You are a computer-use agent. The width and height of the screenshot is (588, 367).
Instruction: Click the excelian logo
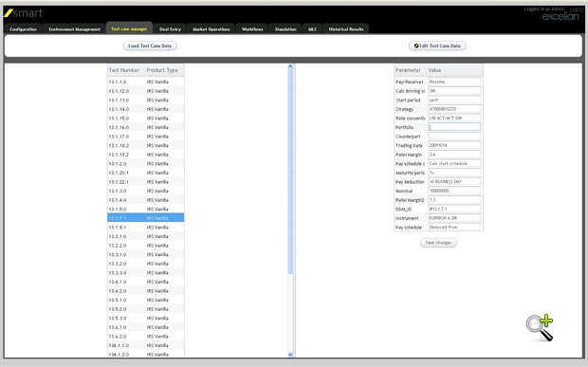(x=560, y=16)
